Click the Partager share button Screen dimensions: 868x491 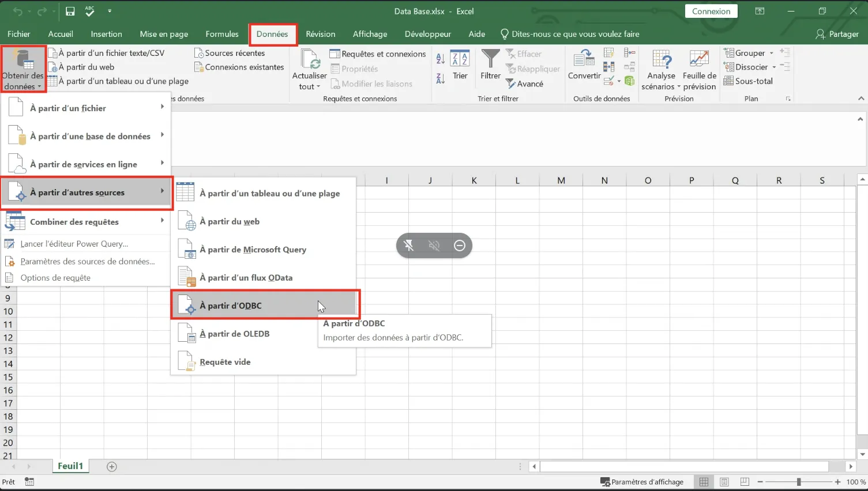click(837, 34)
